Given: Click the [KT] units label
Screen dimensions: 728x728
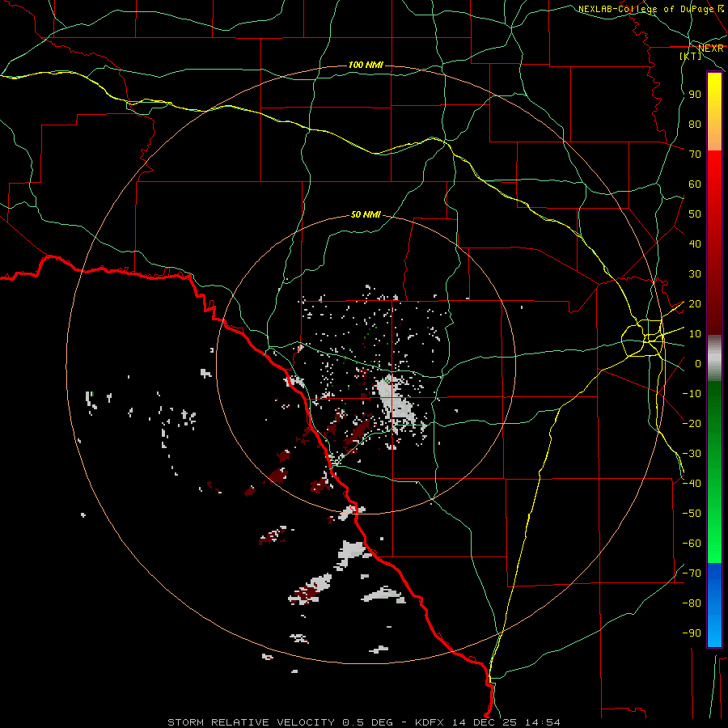Looking at the screenshot, I should click(691, 56).
